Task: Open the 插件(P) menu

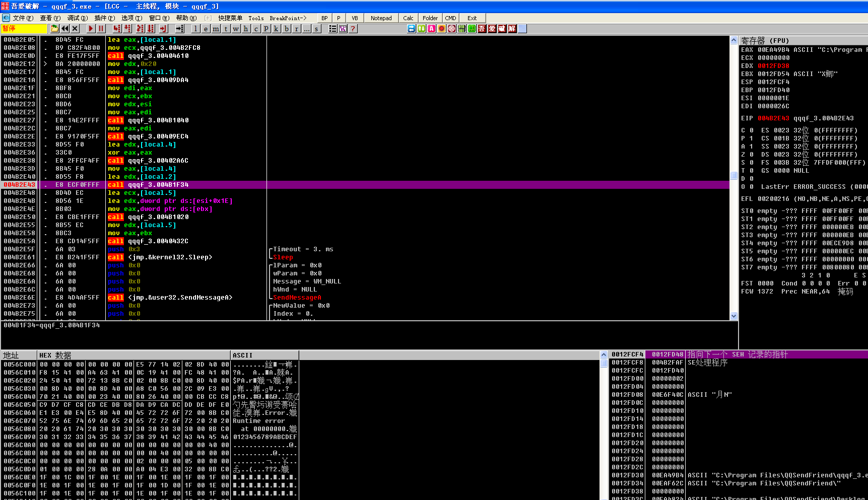Action: [x=105, y=18]
